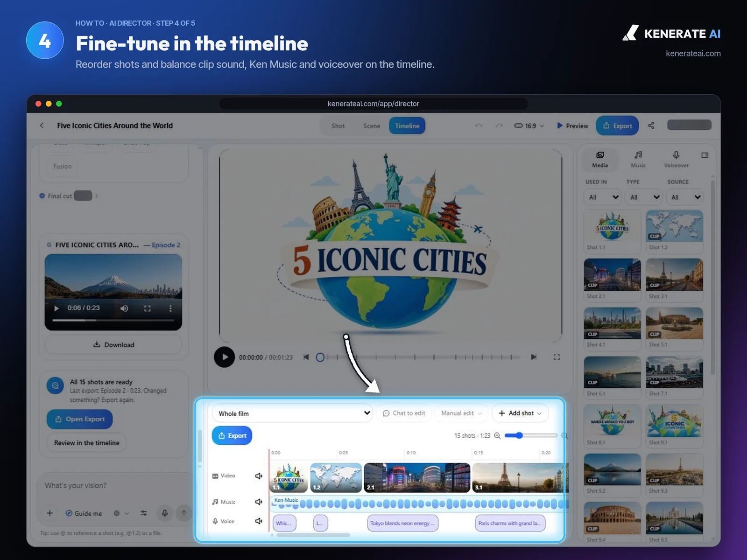Expand the Final cut chevron
747x560 pixels.
(x=97, y=196)
